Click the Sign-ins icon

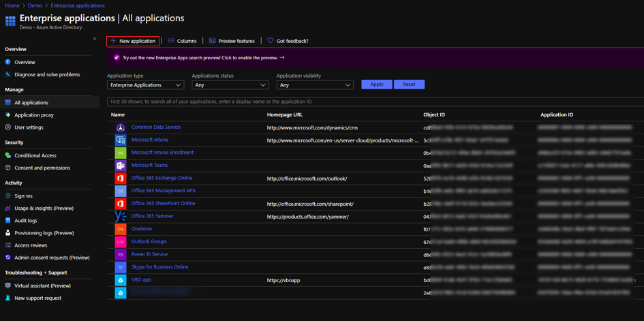click(7, 196)
